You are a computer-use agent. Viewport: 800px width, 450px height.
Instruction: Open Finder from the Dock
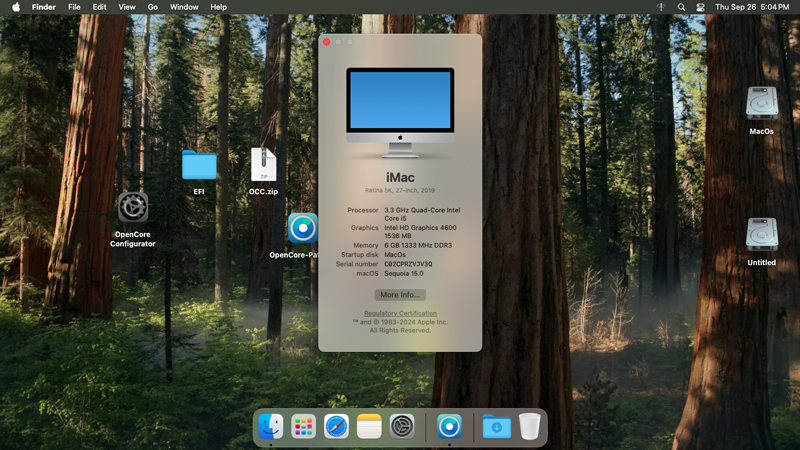270,427
